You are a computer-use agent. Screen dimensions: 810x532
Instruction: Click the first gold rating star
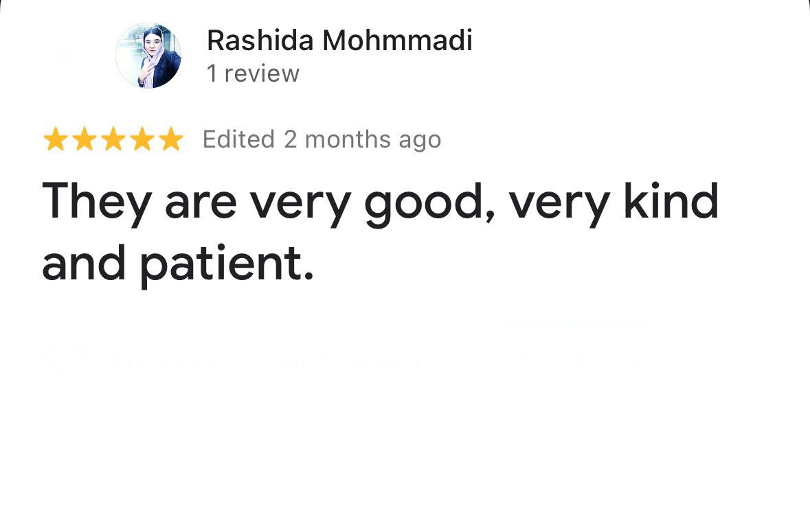click(x=55, y=140)
